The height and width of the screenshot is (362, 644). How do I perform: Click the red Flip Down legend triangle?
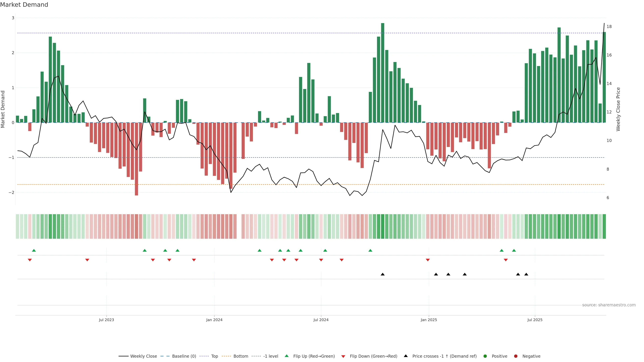pos(343,356)
